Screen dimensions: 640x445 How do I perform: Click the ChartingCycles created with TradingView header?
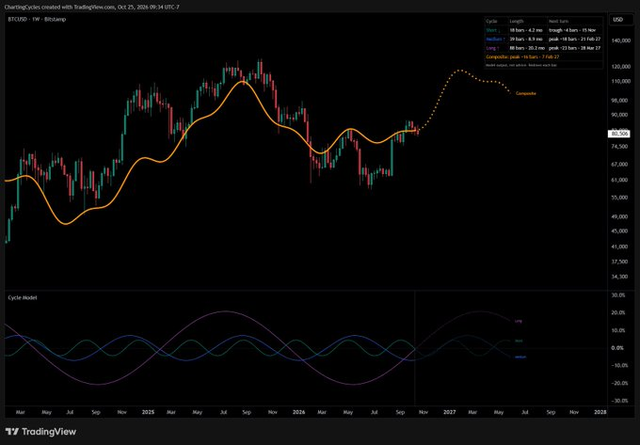[x=92, y=7]
